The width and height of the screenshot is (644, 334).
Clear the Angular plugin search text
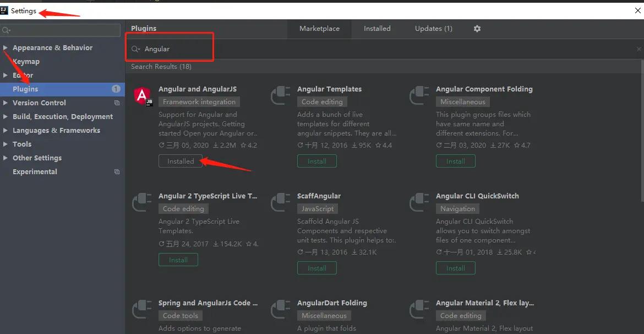pyautogui.click(x=638, y=49)
